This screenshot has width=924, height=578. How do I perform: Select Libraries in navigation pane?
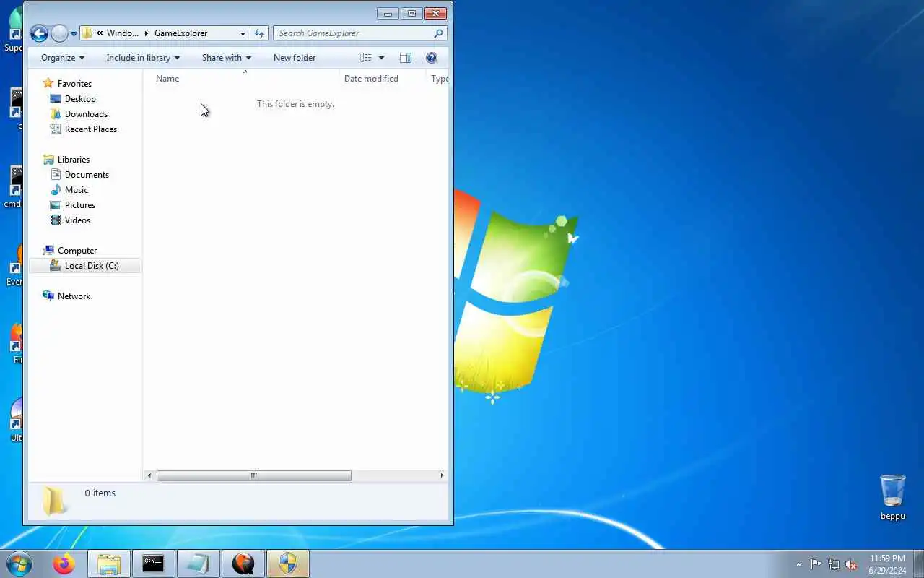click(74, 160)
